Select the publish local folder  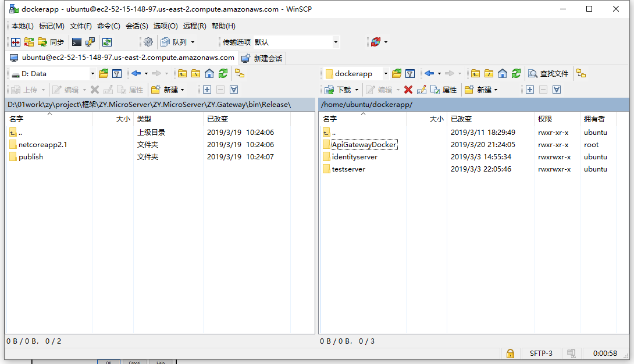(x=30, y=157)
